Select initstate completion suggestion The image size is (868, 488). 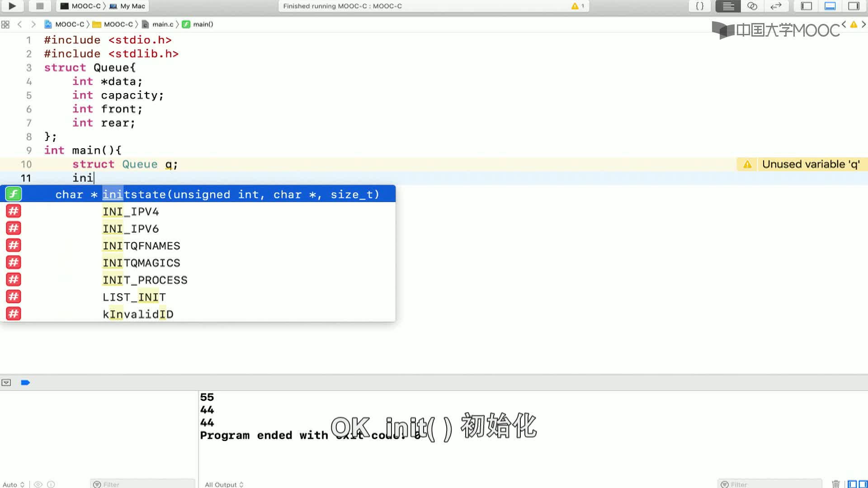198,194
